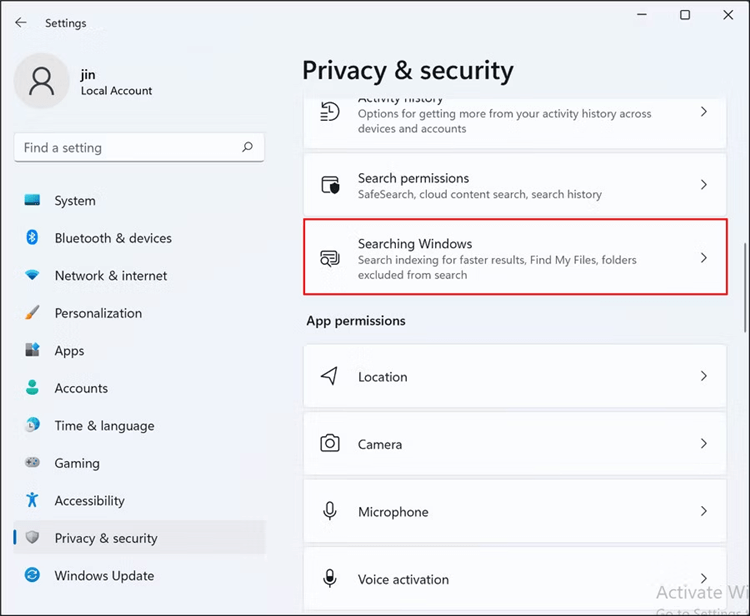Click 'SafeSearch, cloud content search' description

point(480,194)
